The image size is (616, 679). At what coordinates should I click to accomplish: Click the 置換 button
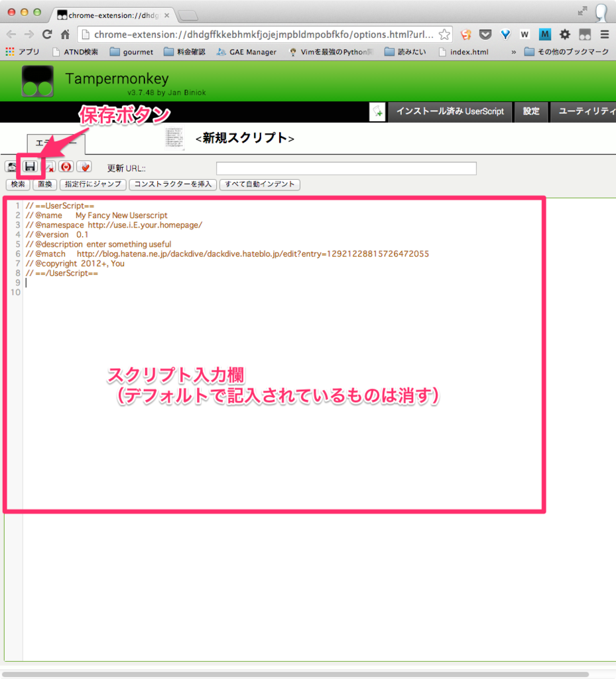coord(44,184)
